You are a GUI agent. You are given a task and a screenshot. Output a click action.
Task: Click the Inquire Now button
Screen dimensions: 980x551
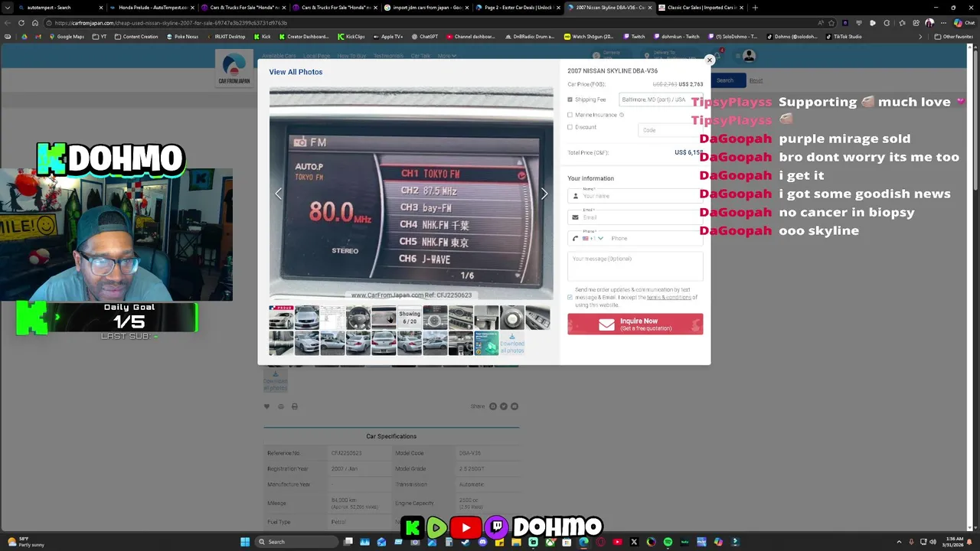[635, 324]
